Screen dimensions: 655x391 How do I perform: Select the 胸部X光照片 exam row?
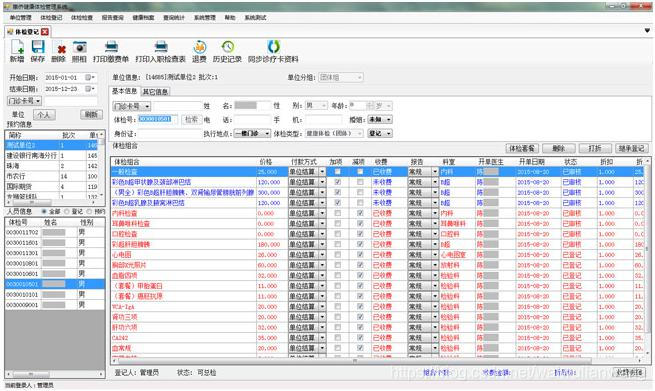tap(378, 265)
